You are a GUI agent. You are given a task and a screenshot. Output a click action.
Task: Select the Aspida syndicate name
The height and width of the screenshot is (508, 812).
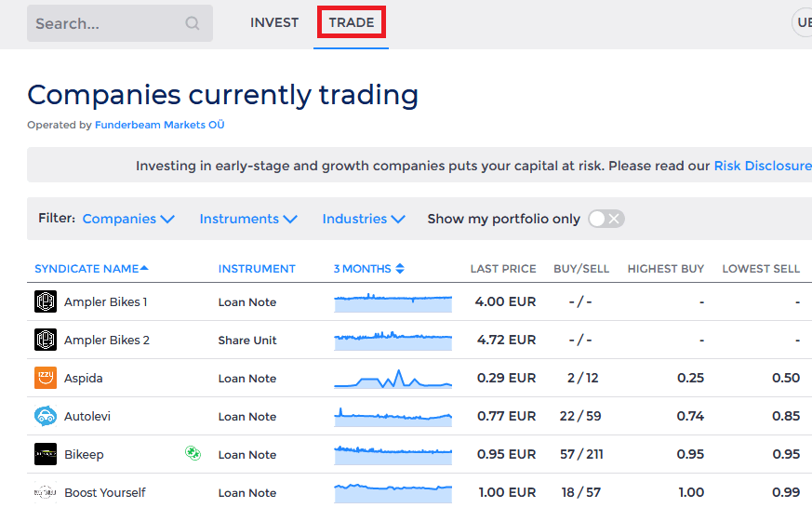point(84,378)
